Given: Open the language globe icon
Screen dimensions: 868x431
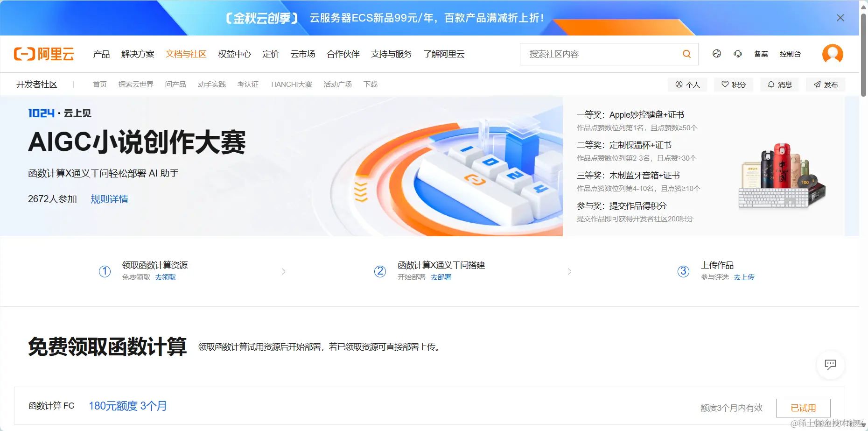Looking at the screenshot, I should tap(717, 54).
